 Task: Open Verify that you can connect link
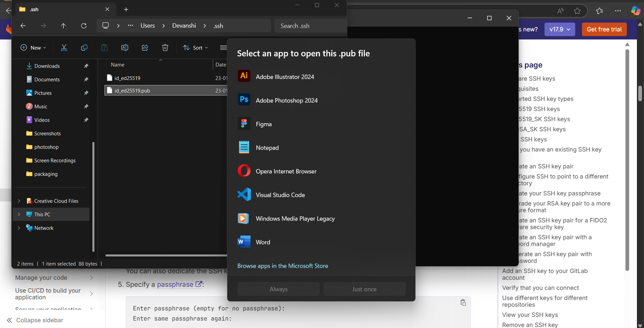[540, 288]
